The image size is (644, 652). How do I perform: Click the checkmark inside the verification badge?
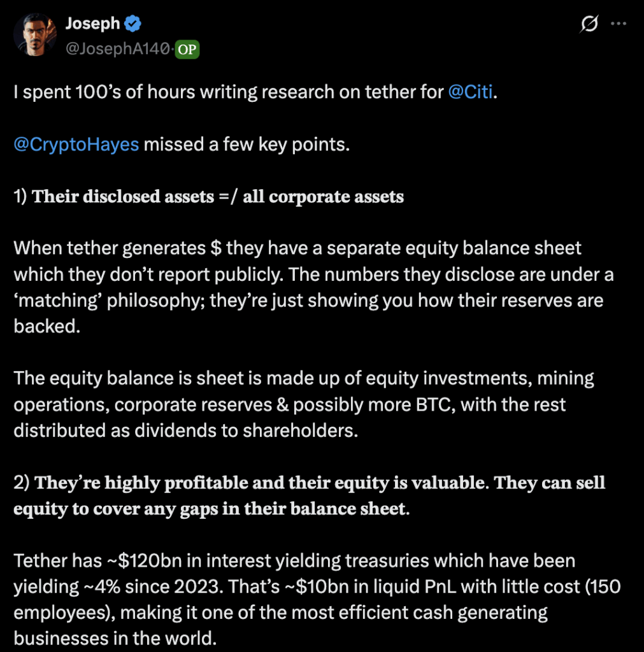[131, 24]
